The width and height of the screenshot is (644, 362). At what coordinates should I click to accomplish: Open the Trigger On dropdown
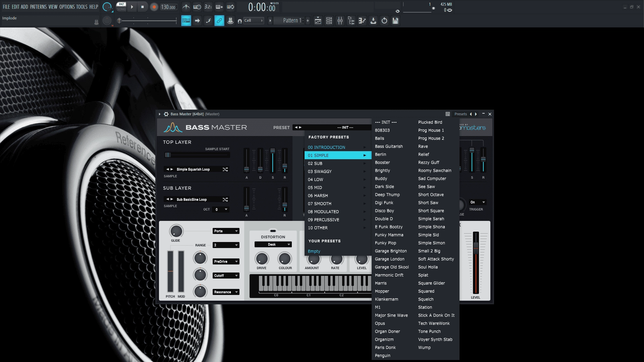click(478, 202)
